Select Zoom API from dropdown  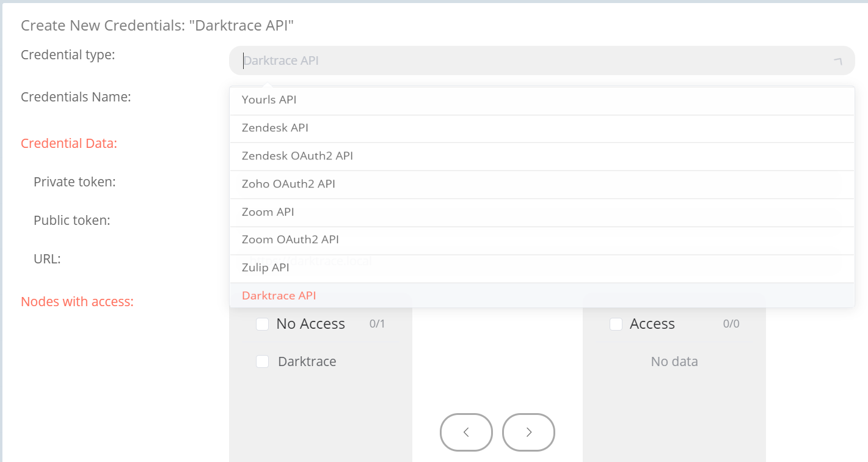coord(542,213)
